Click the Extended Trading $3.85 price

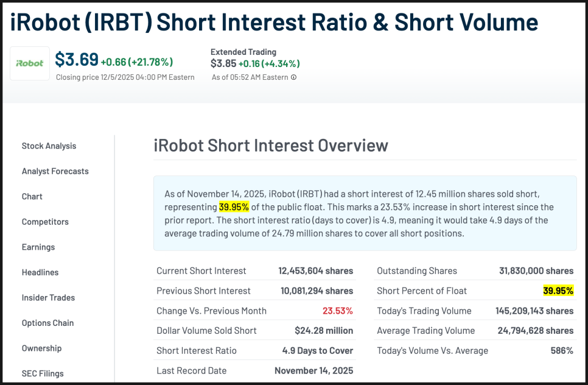[x=223, y=63]
